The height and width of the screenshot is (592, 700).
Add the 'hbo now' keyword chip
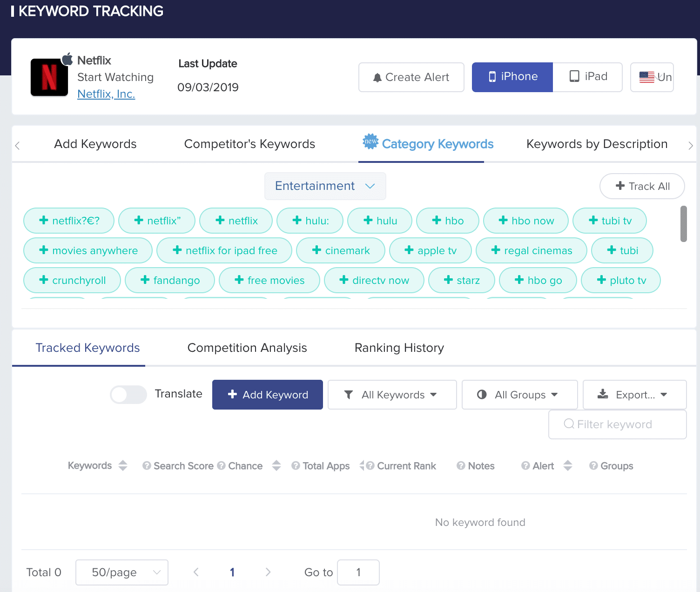(526, 221)
